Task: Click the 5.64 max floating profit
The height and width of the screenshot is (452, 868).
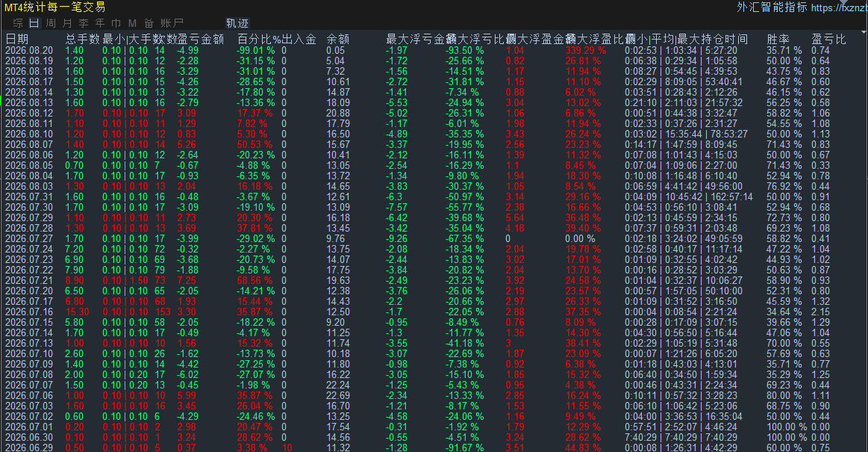Action: [515, 217]
